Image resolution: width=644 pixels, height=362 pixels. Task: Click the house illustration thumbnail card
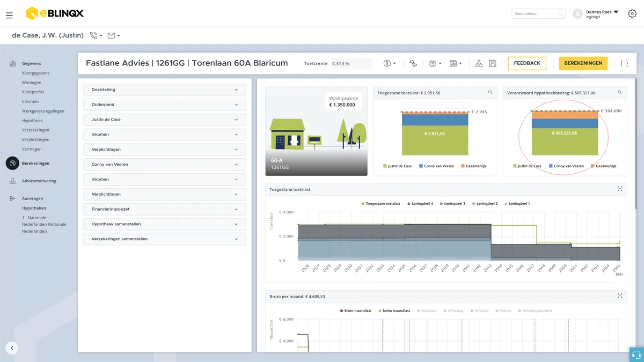pyautogui.click(x=317, y=131)
